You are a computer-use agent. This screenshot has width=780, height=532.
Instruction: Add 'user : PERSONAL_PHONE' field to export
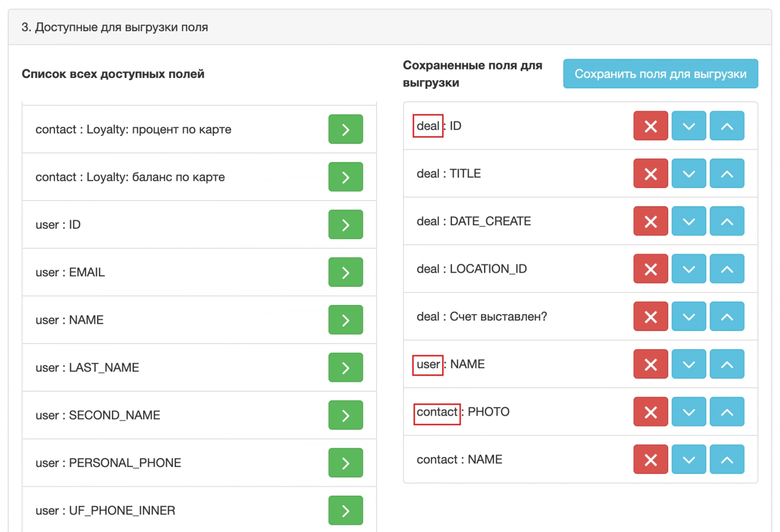pyautogui.click(x=345, y=463)
